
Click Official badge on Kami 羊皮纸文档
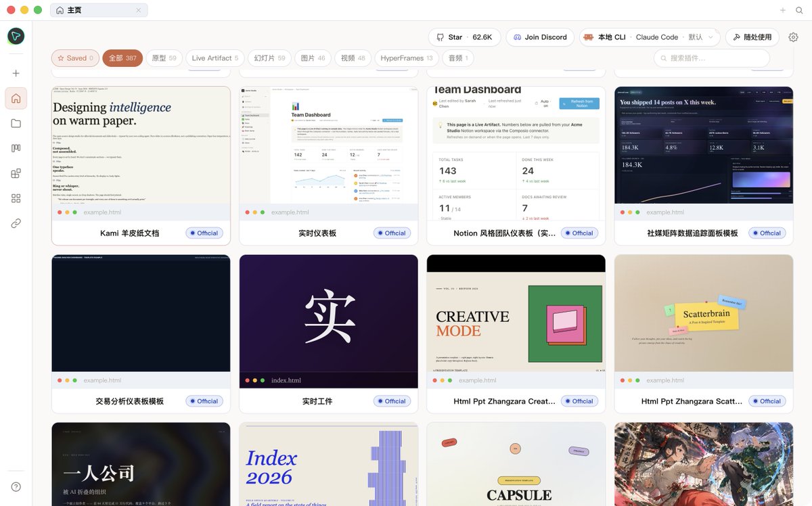204,233
